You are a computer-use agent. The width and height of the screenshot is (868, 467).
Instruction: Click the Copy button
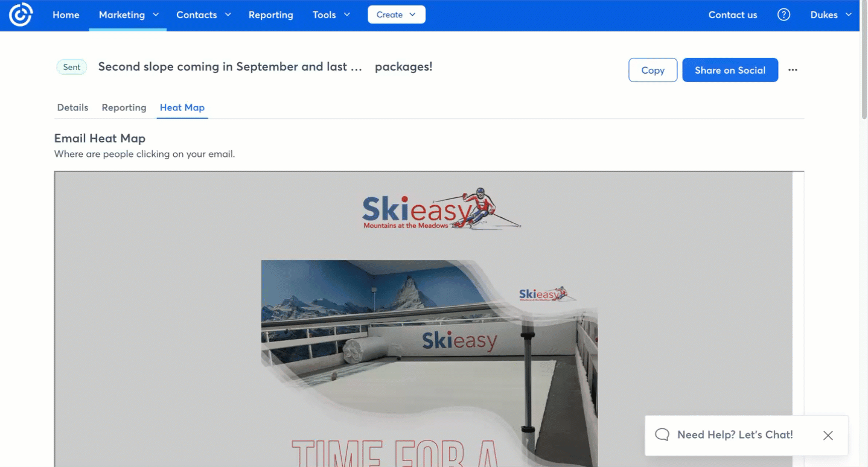coord(653,70)
